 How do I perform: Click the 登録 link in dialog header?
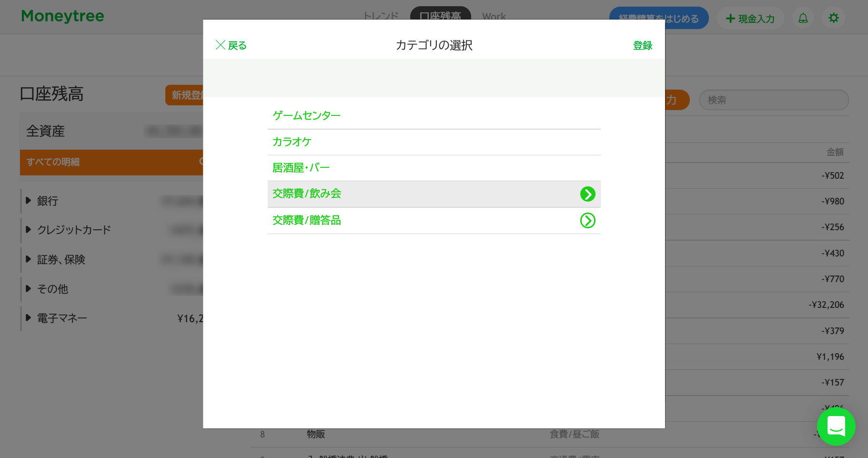[642, 45]
